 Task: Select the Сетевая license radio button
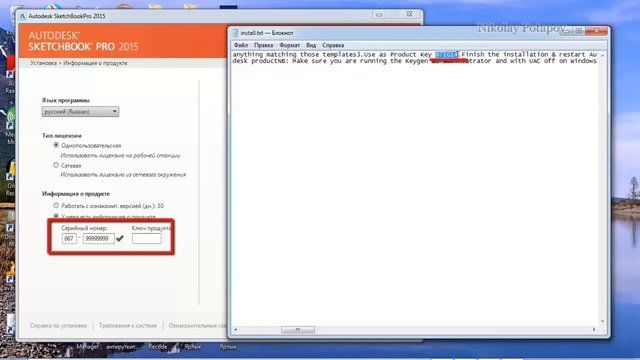pyautogui.click(x=56, y=165)
